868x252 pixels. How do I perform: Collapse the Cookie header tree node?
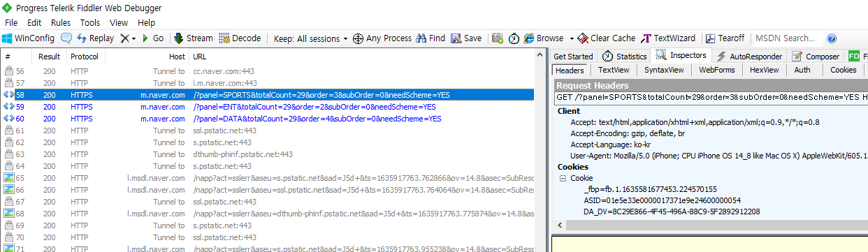(563, 178)
